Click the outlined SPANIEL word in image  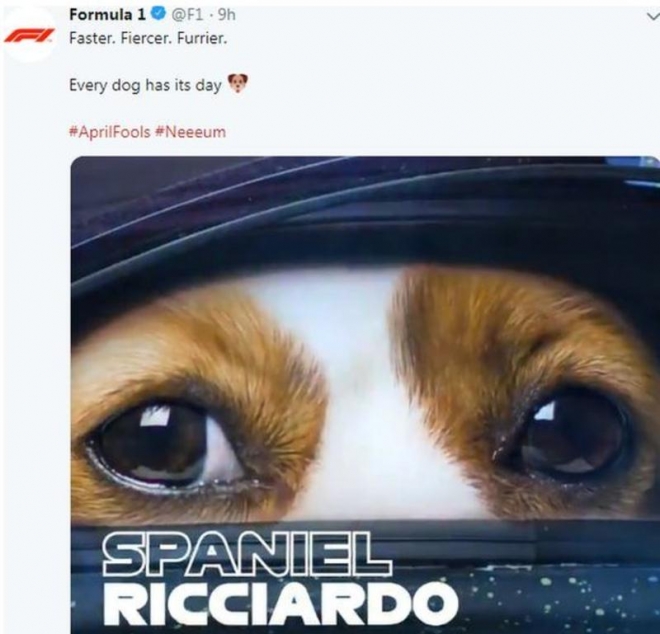pyautogui.click(x=247, y=553)
